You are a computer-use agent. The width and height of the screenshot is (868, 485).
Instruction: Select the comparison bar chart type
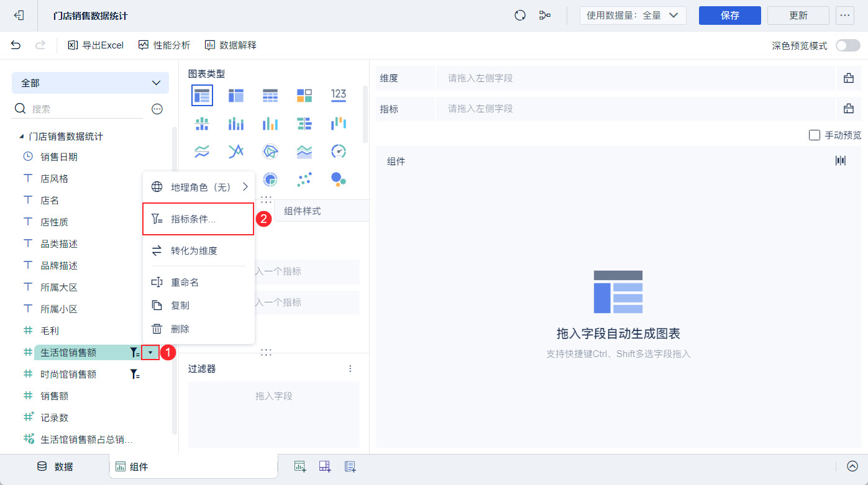304,124
